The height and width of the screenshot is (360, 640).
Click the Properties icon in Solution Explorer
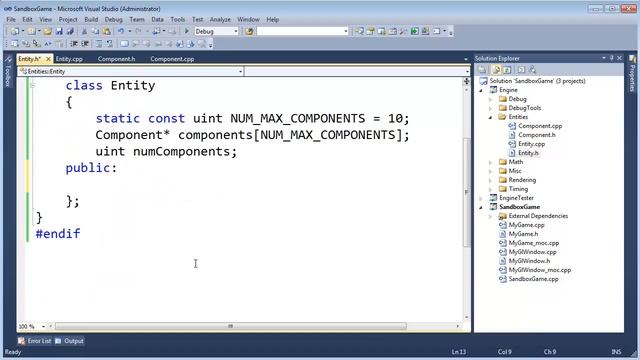482,70
